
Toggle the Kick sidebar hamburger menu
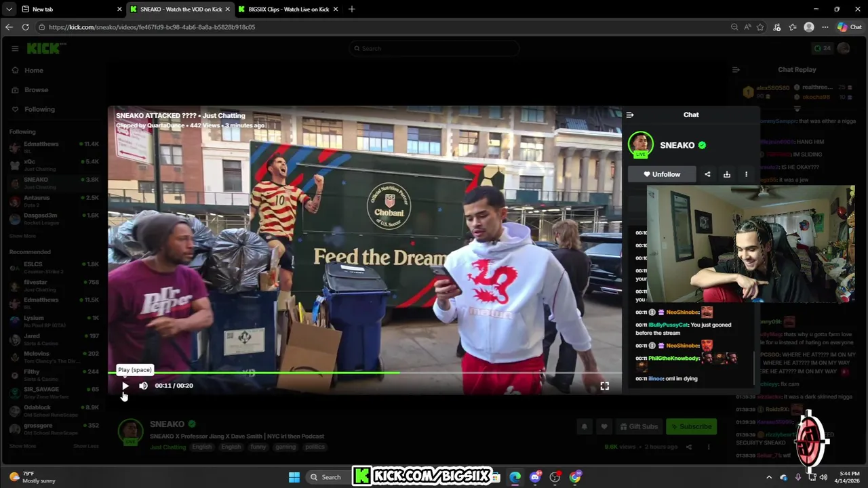click(x=15, y=48)
